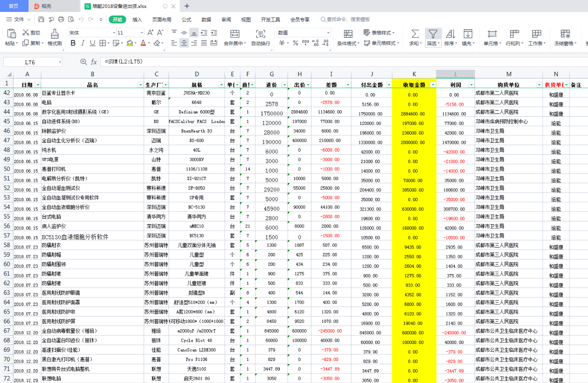This screenshot has height=383, width=588.
Task: Open the 数据 ribbon tab
Action: (x=206, y=20)
